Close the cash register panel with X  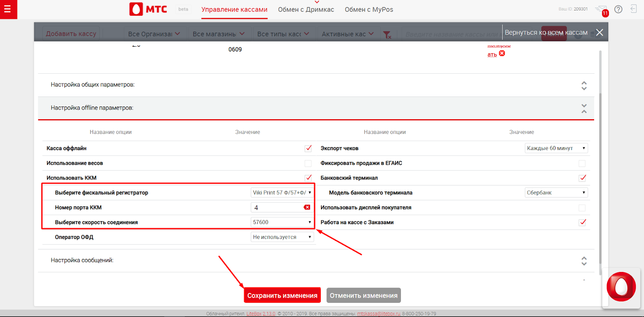pos(600,33)
